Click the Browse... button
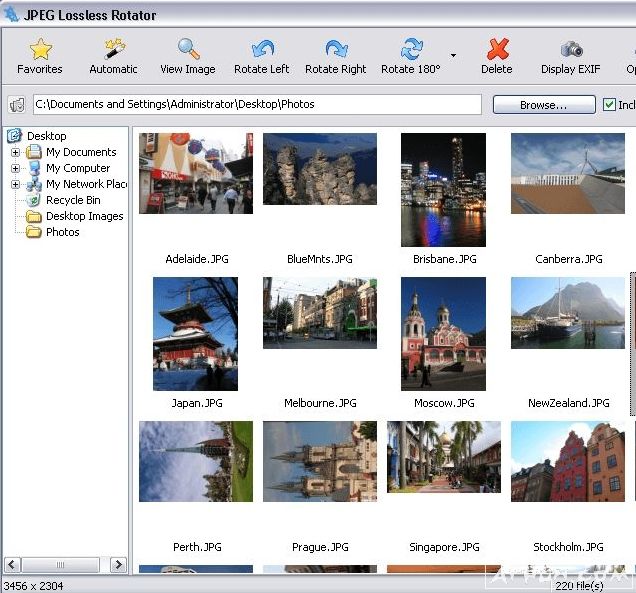 (544, 105)
